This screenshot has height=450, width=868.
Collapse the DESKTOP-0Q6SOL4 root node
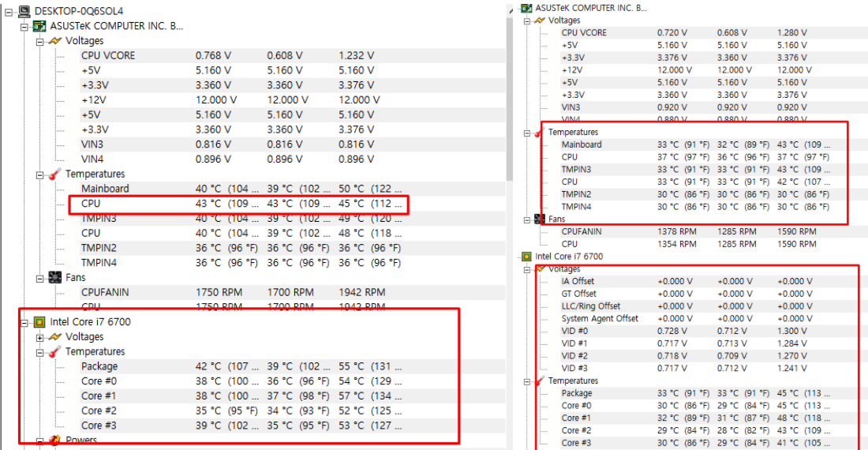coord(9,12)
